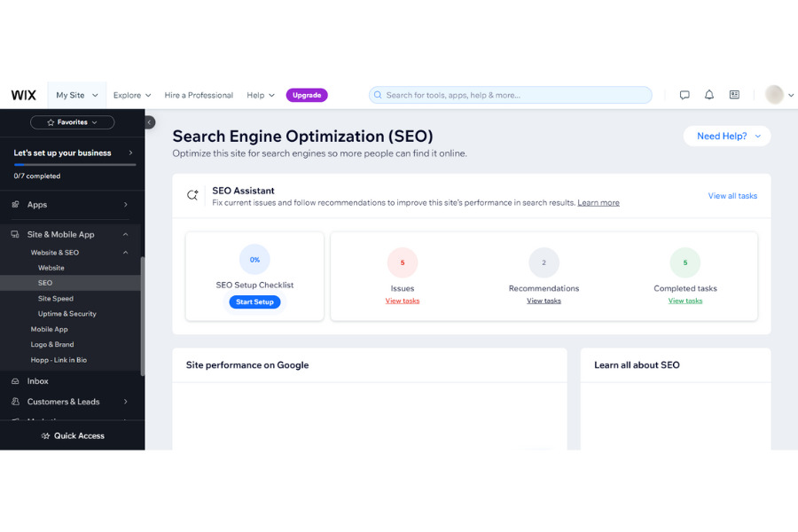
Task: Expand the Need Help? dropdown
Action: click(x=727, y=136)
